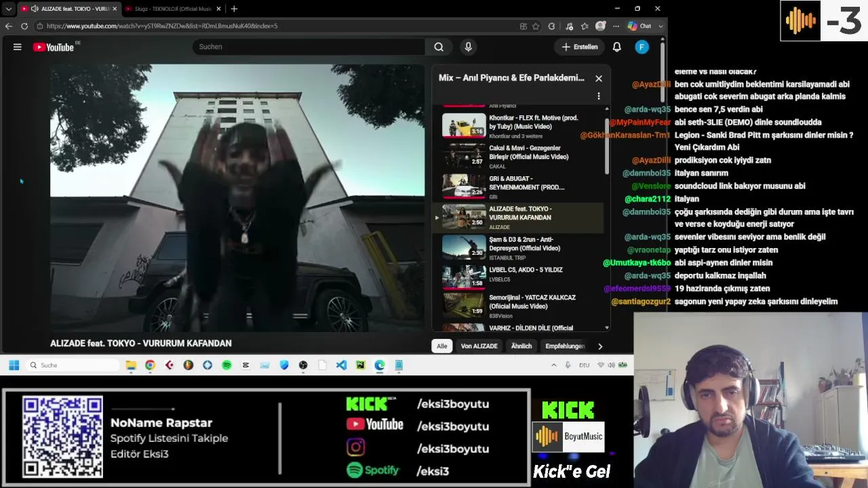Click the YouTube search magnifier button

click(439, 47)
